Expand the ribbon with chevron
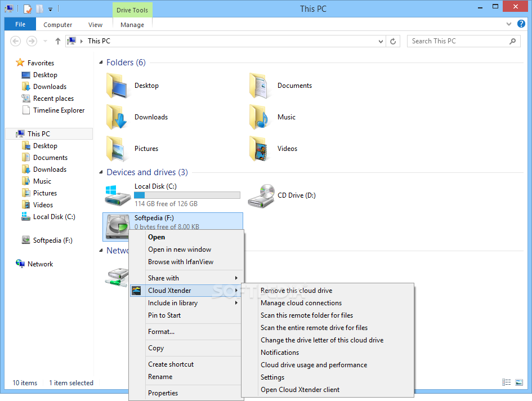The height and width of the screenshot is (401, 532). (508, 24)
